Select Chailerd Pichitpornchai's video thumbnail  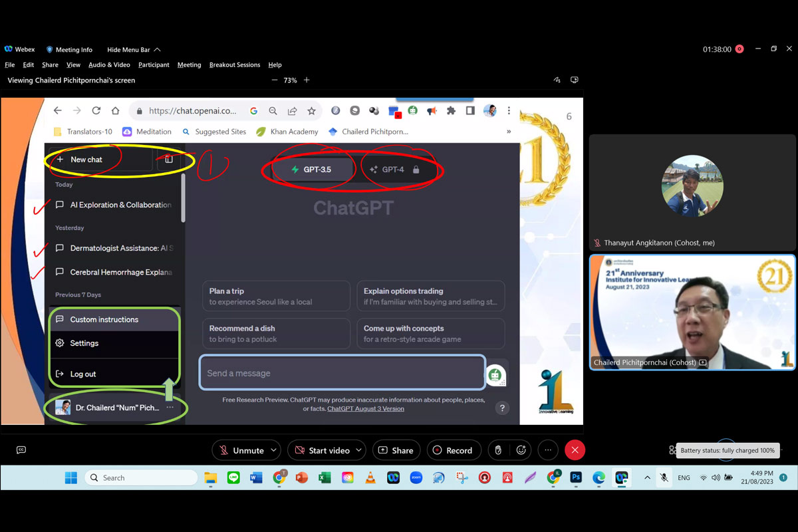[692, 313]
